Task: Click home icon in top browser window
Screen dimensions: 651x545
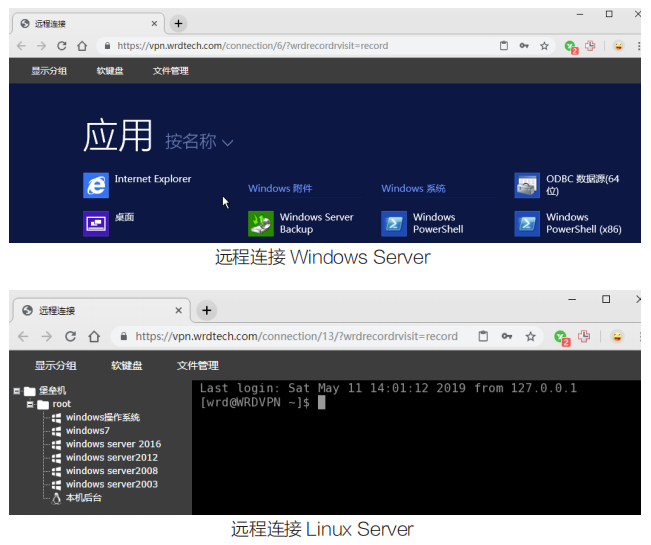Action: point(82,46)
